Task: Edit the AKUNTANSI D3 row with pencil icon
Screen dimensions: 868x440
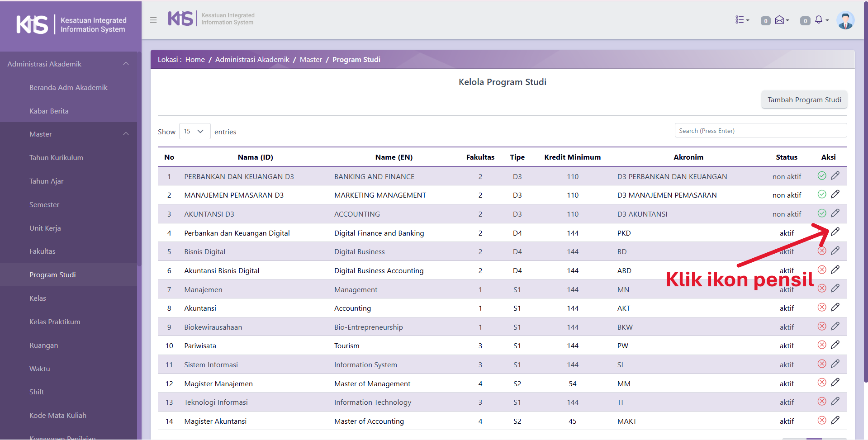Action: (835, 213)
